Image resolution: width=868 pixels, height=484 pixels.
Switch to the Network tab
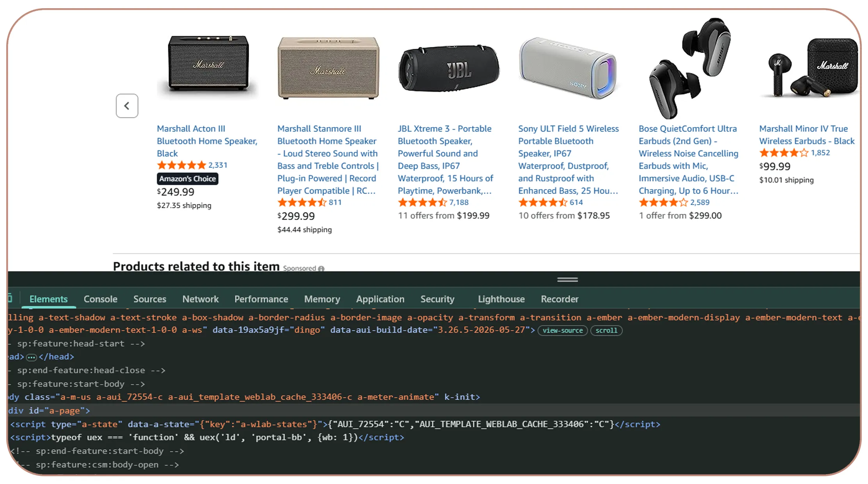200,299
